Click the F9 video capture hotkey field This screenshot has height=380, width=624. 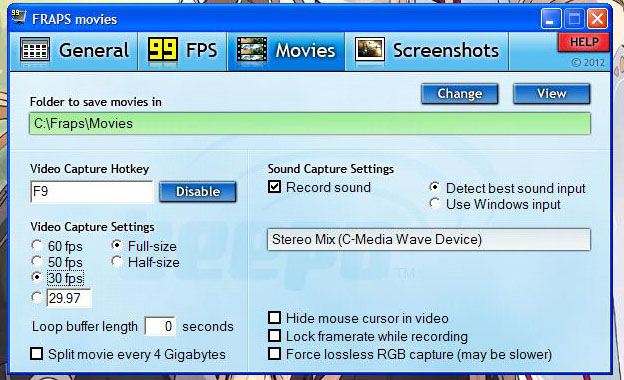click(92, 192)
